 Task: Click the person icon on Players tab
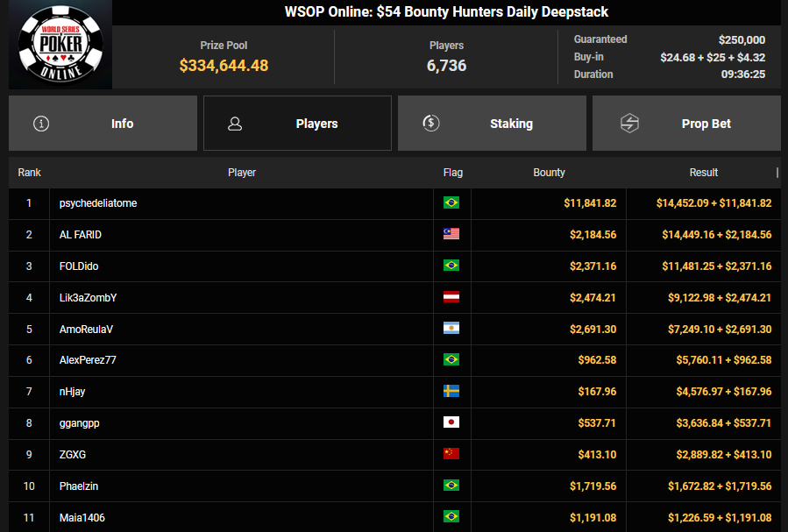(235, 124)
